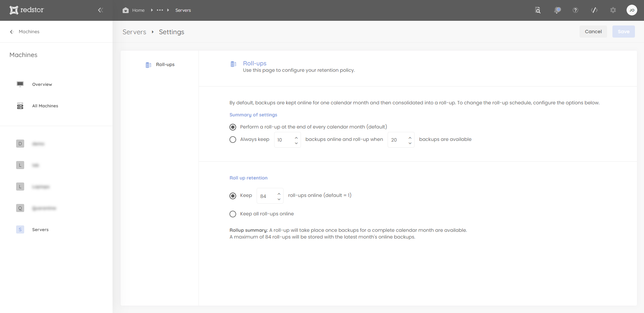
Task: Increase the roll-up when value of 20
Action: click(x=410, y=138)
